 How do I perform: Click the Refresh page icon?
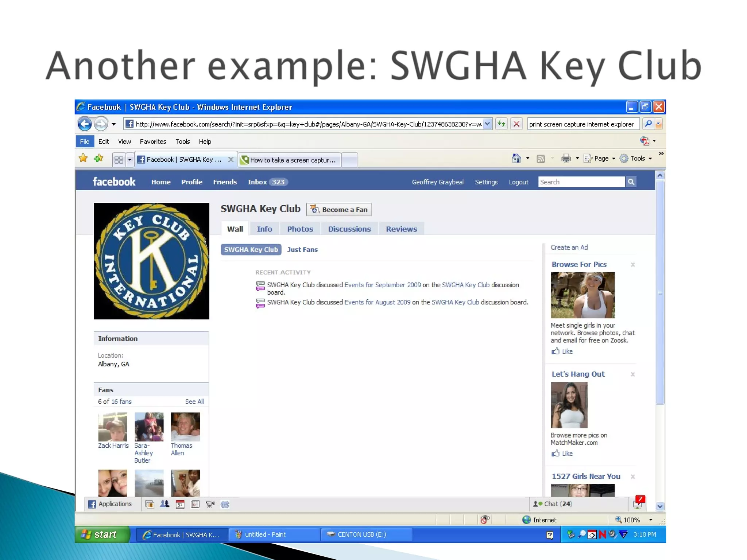[502, 124]
